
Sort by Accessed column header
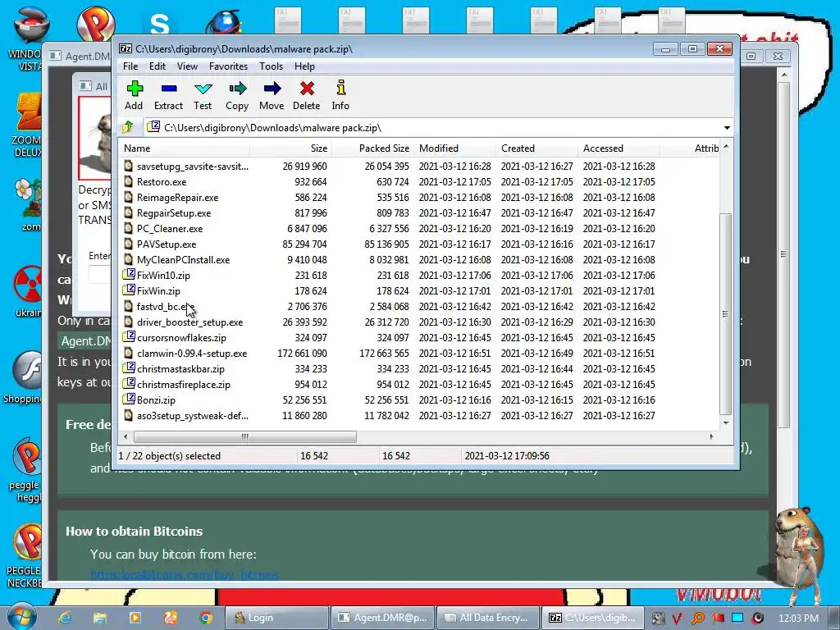coord(619,148)
